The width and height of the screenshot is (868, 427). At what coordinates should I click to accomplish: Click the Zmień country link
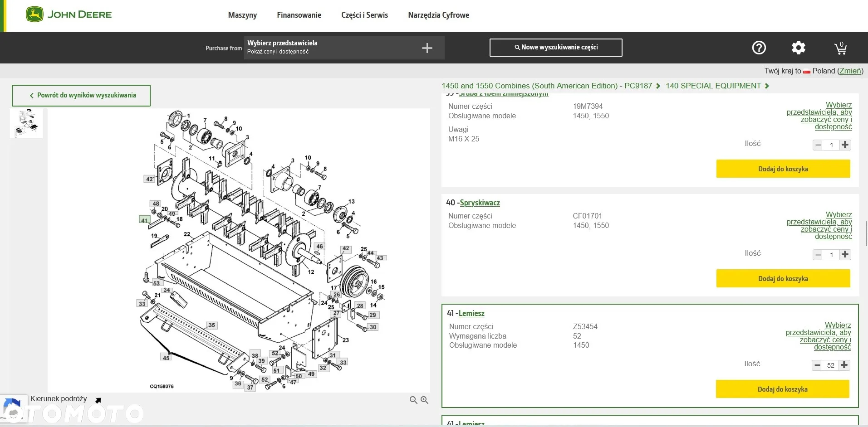coord(850,71)
